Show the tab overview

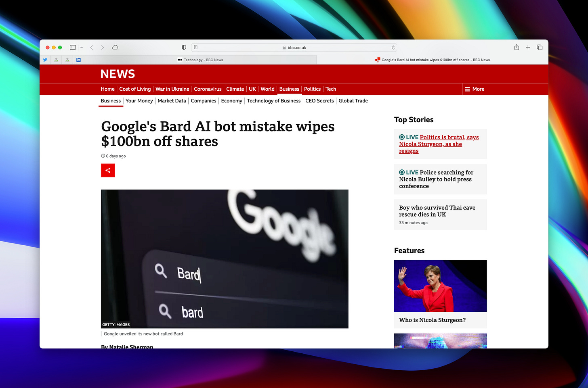pos(540,47)
